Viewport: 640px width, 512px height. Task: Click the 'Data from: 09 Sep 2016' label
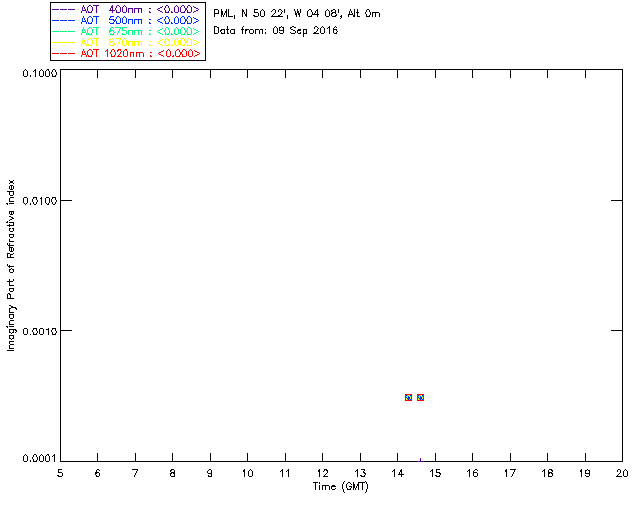point(276,31)
